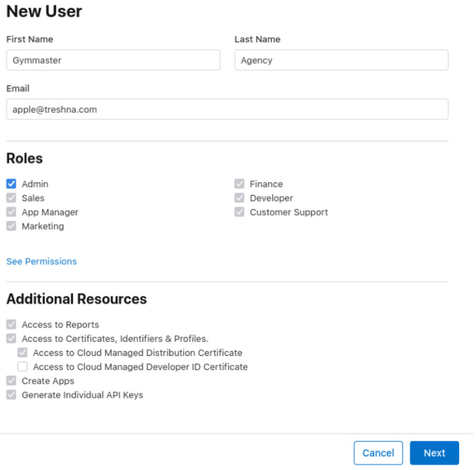Click the 'New User' title text
This screenshot has height=470, width=476.
[44, 12]
